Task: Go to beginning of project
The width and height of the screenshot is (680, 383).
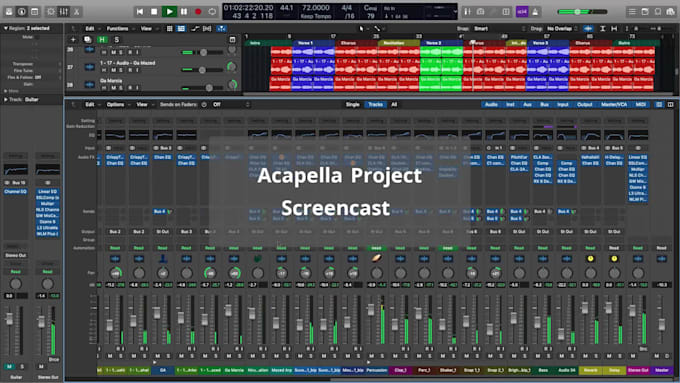Action: 140,12
